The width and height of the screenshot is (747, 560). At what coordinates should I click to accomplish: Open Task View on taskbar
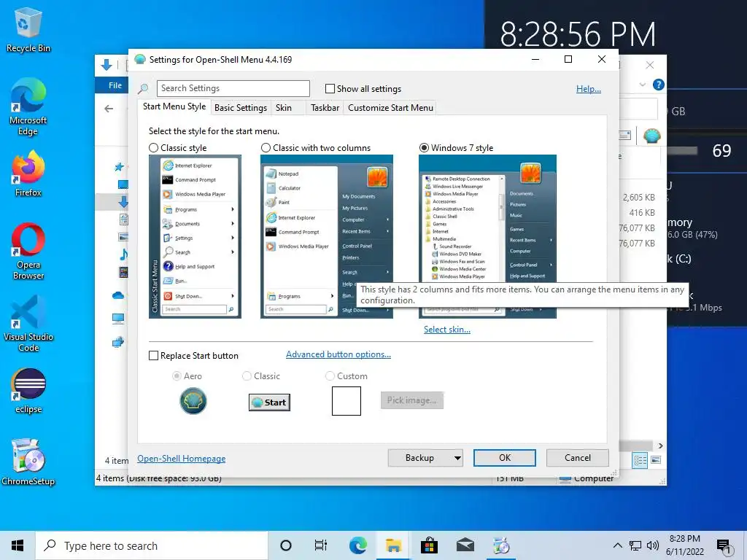pos(321,545)
